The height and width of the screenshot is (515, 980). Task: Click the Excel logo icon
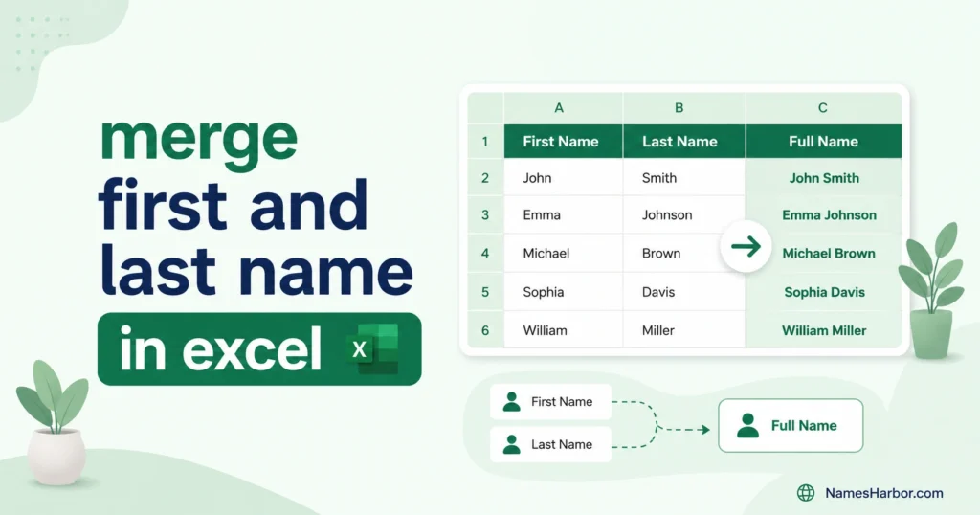[372, 348]
